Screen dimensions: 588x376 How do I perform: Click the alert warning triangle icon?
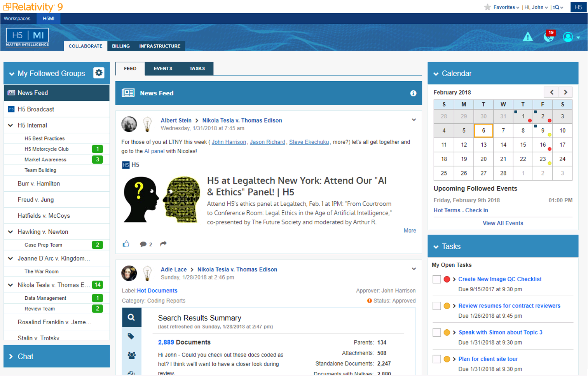pos(527,37)
